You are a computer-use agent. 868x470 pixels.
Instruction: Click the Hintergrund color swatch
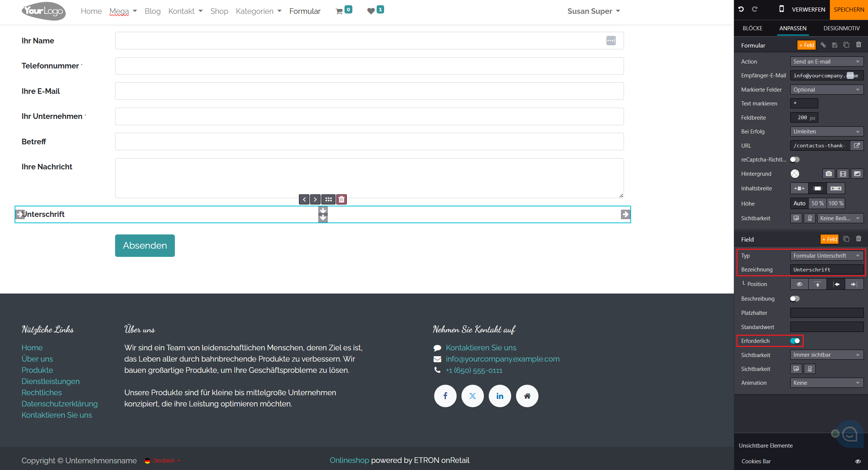tap(795, 174)
